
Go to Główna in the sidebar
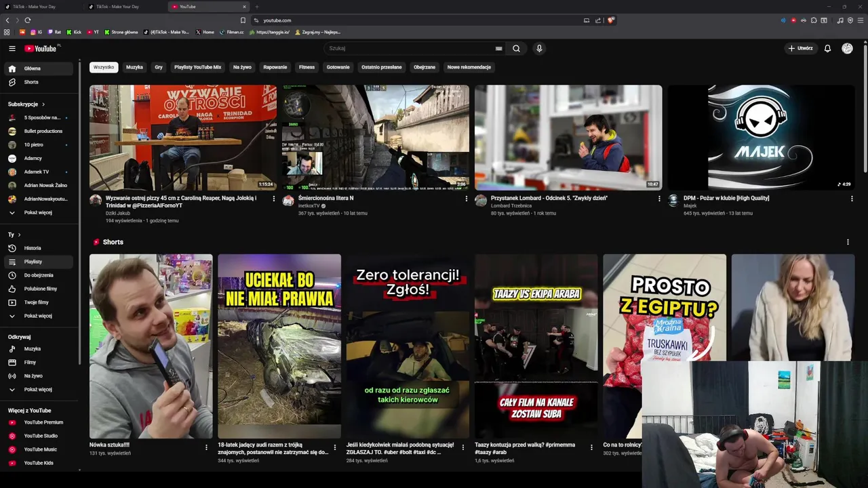38,68
